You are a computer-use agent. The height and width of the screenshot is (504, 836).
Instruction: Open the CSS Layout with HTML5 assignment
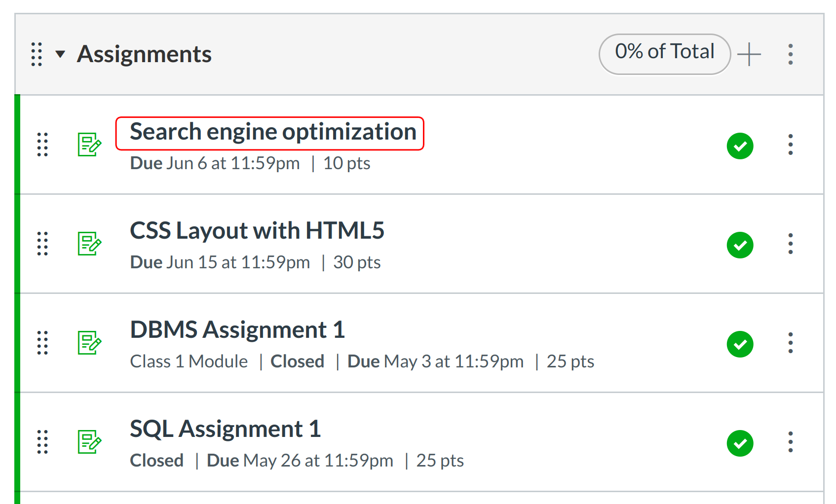(257, 230)
